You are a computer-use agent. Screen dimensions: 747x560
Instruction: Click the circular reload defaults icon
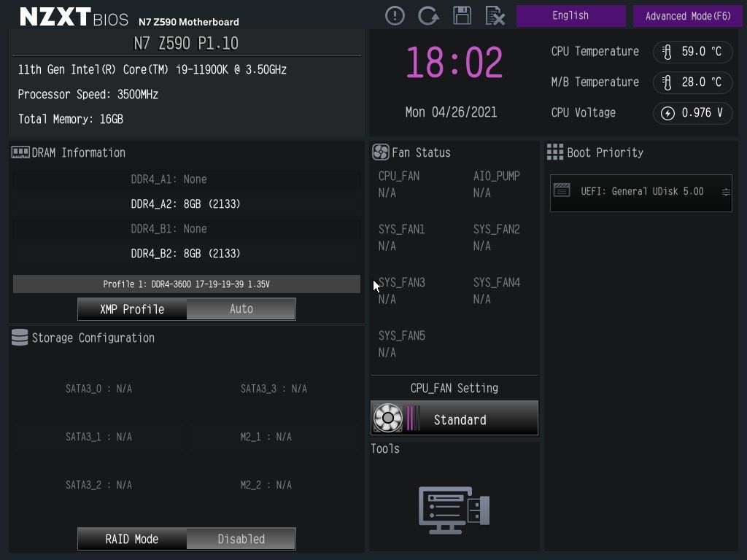coord(428,16)
